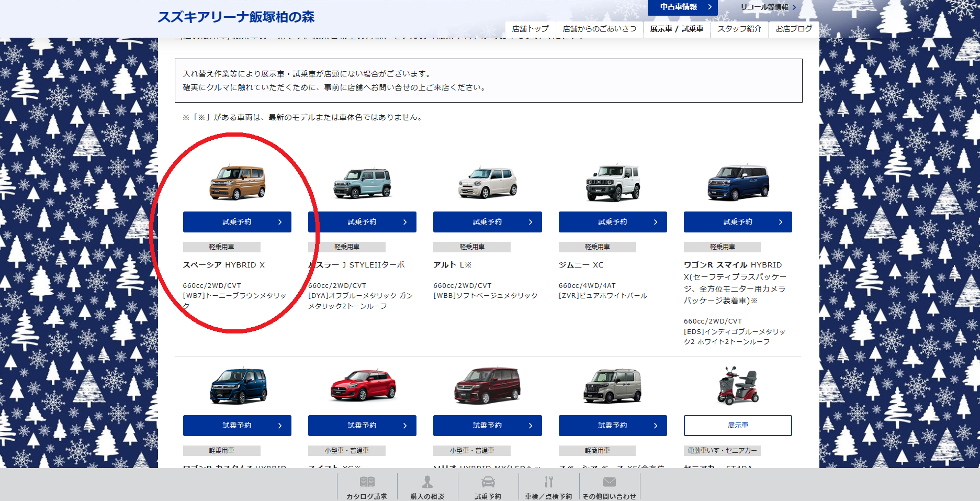The height and width of the screenshot is (501, 980).
Task: Reserve test drive for dark blue ワゴンR
Action: pyautogui.click(x=237, y=426)
